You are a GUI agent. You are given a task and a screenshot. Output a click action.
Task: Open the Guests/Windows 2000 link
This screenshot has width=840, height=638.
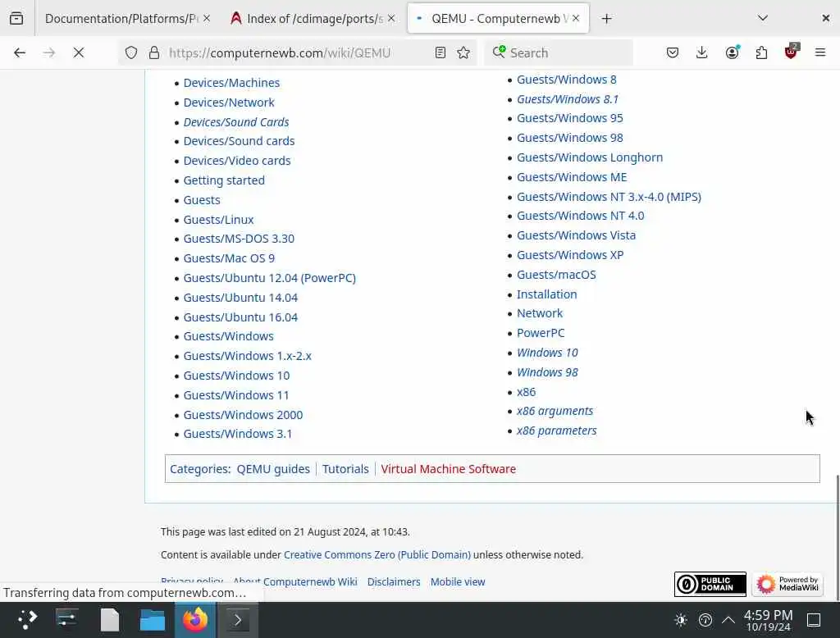(x=243, y=415)
